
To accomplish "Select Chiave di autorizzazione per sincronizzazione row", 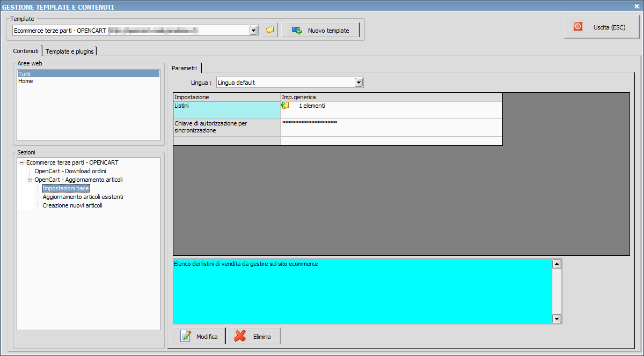I will (x=226, y=127).
